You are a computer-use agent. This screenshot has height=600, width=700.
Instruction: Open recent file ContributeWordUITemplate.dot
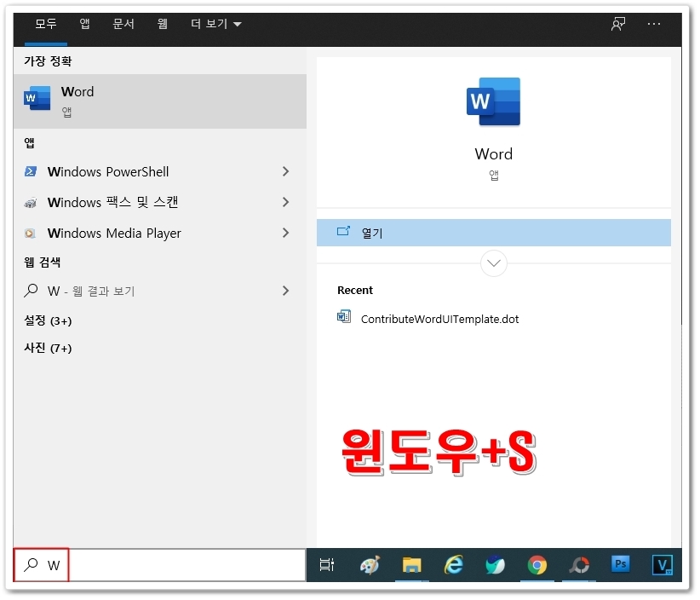[439, 319]
